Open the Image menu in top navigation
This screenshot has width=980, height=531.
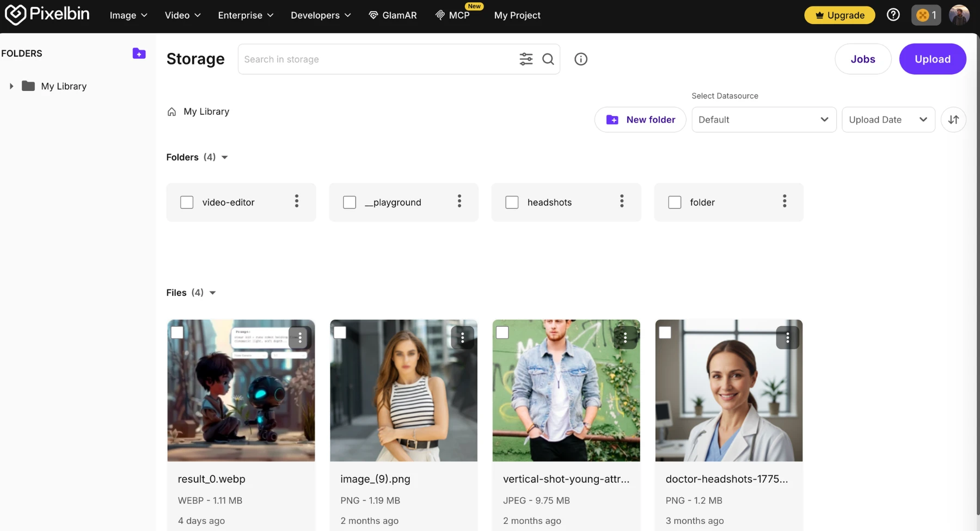128,15
